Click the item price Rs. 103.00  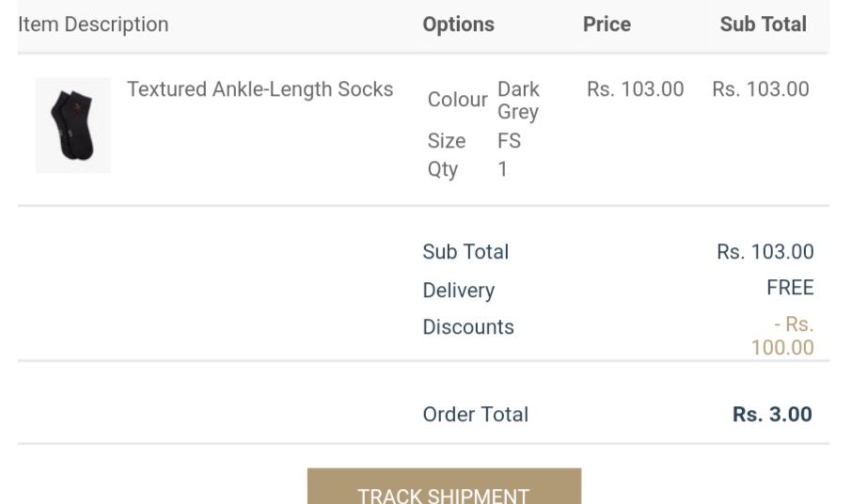635,89
